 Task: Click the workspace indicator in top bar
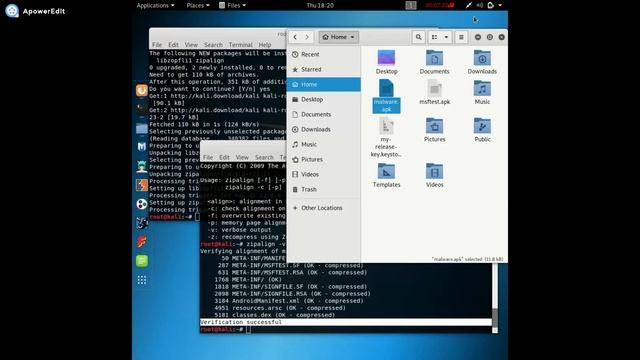pyautogui.click(x=411, y=5)
